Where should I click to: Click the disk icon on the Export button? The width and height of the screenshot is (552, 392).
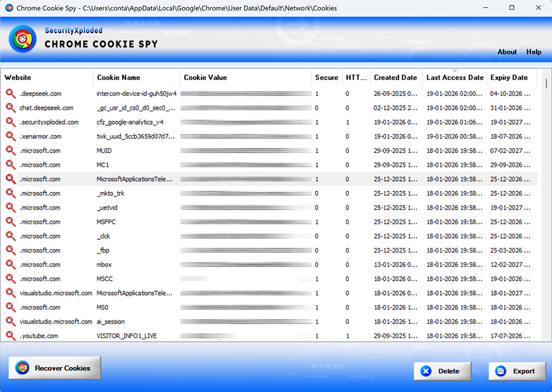(x=501, y=371)
